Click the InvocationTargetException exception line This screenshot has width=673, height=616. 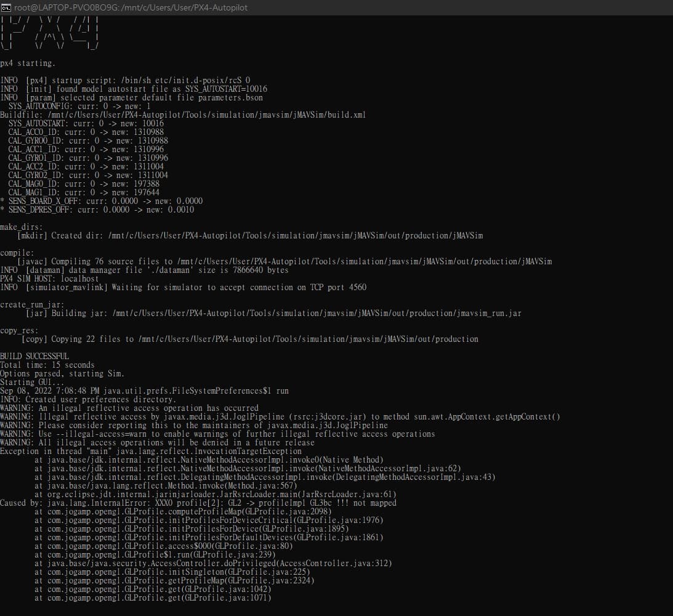click(151, 451)
